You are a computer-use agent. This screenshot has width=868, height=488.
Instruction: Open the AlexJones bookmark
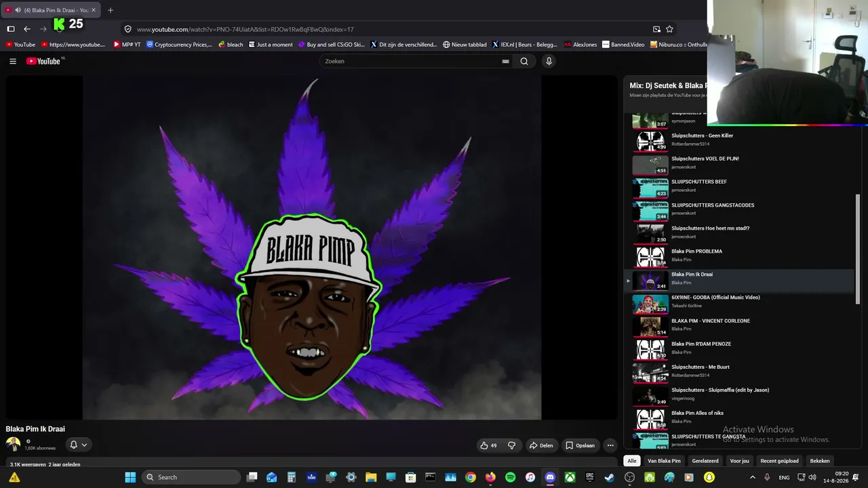[x=580, y=45]
